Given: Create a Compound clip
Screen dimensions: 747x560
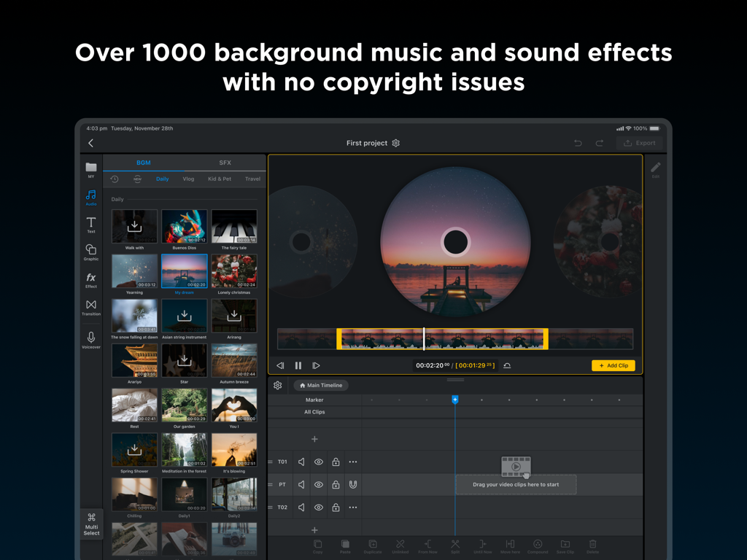Looking at the screenshot, I should 538,545.
